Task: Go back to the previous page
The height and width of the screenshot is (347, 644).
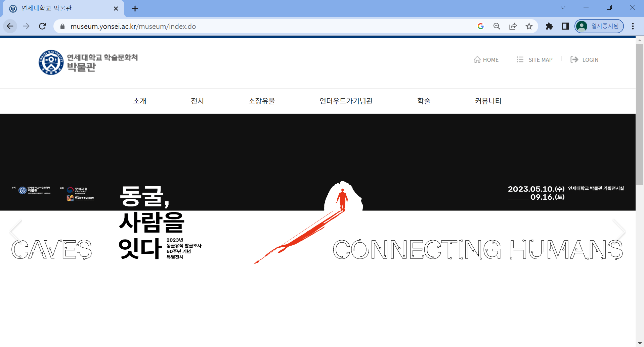Action: (x=10, y=26)
